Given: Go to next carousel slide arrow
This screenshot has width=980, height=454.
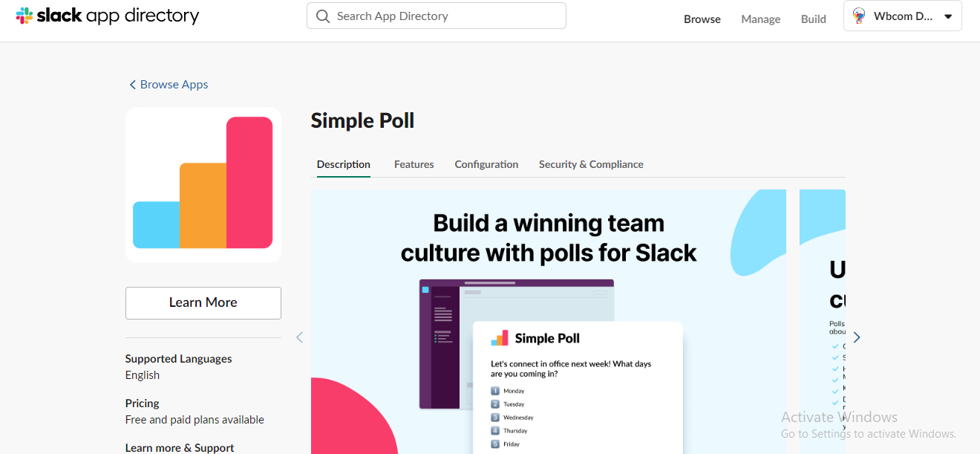Looking at the screenshot, I should (x=857, y=337).
